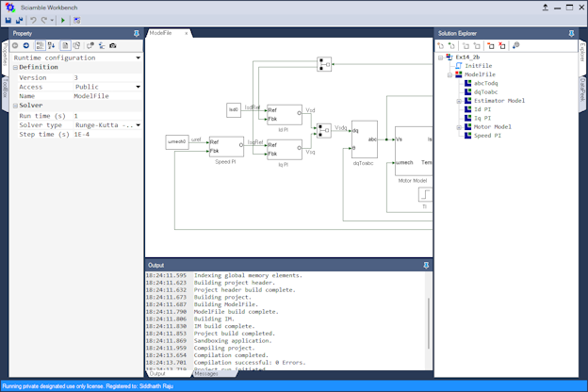
Task: Select the Id PI block on canvas
Action: coord(285,115)
